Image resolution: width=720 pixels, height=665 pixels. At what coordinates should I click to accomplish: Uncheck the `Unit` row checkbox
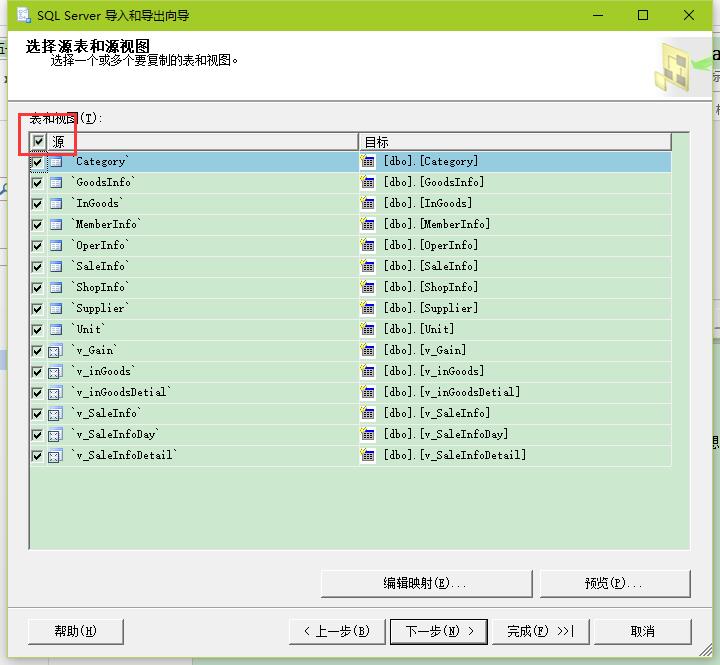coord(37,330)
